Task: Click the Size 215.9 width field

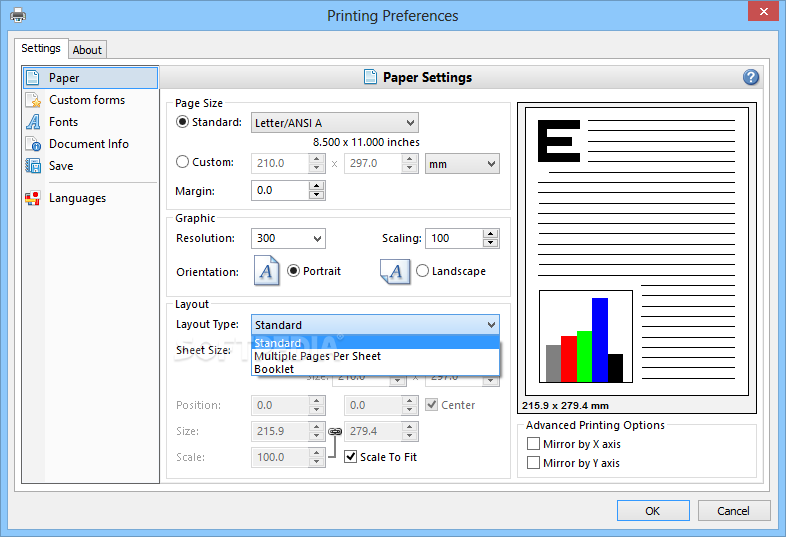Action: 280,431
